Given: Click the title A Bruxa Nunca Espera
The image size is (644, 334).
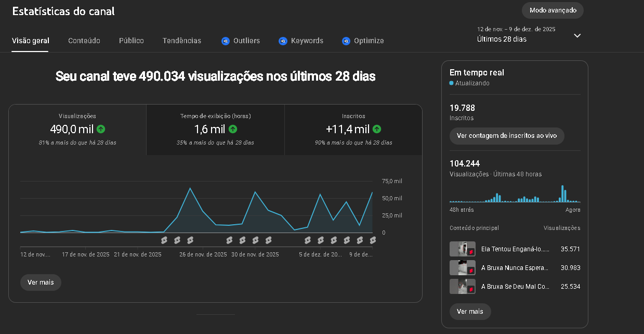Looking at the screenshot, I should [x=515, y=268].
